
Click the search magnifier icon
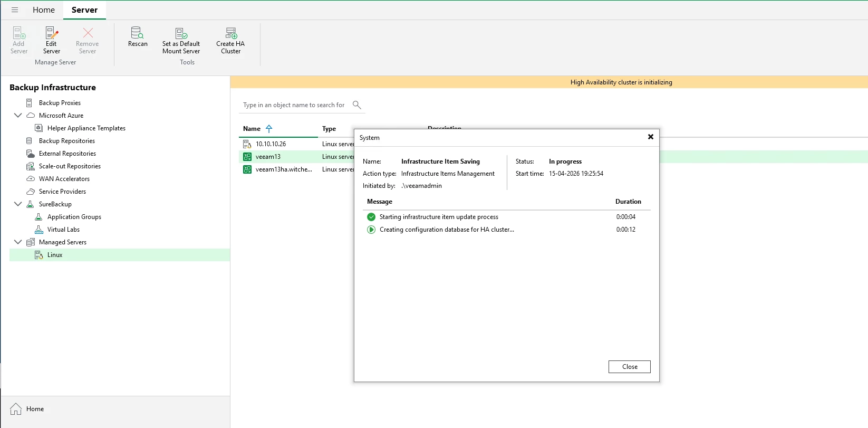click(x=357, y=105)
